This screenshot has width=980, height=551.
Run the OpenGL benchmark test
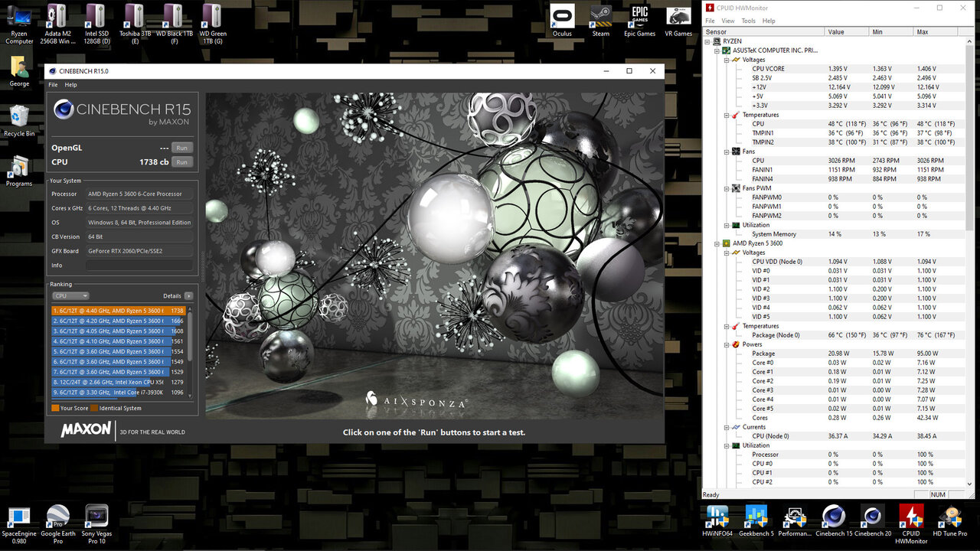tap(181, 148)
